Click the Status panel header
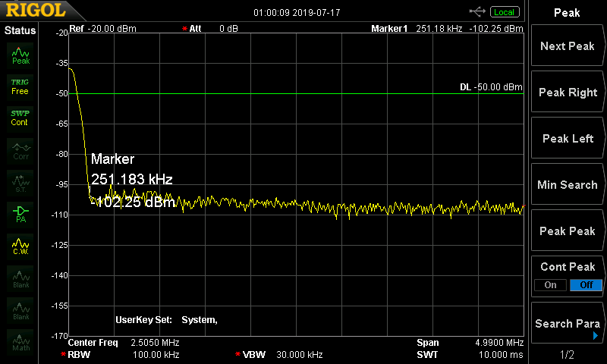 click(x=20, y=30)
